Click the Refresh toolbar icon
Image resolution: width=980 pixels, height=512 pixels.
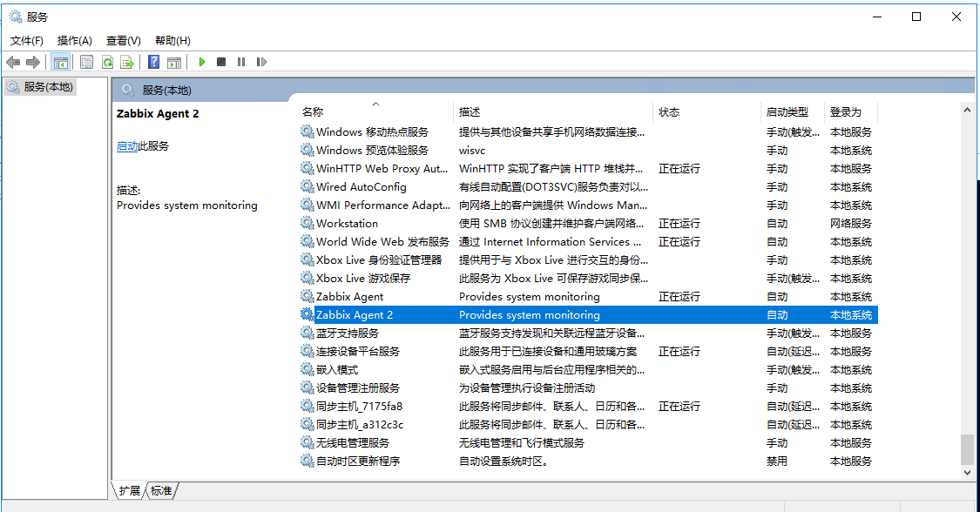pyautogui.click(x=107, y=62)
